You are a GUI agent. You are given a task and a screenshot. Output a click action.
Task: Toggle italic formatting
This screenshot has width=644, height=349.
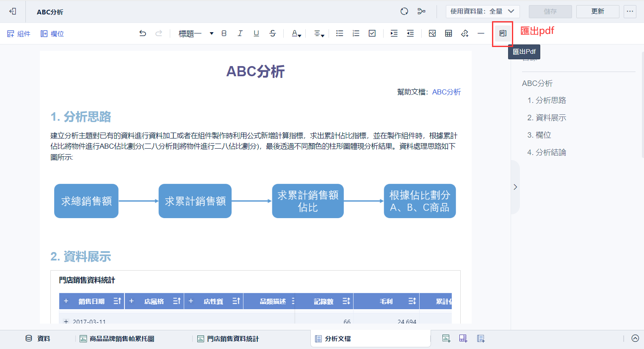click(x=240, y=33)
